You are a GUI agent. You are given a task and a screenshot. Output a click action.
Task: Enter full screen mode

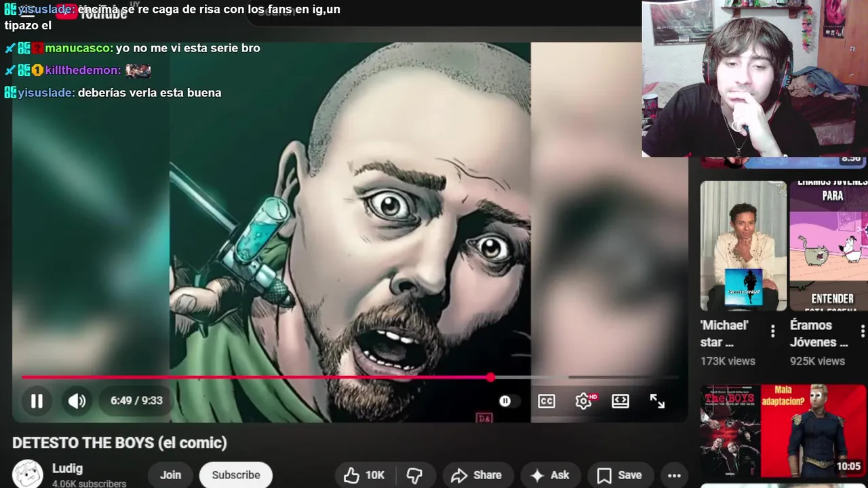pyautogui.click(x=657, y=401)
